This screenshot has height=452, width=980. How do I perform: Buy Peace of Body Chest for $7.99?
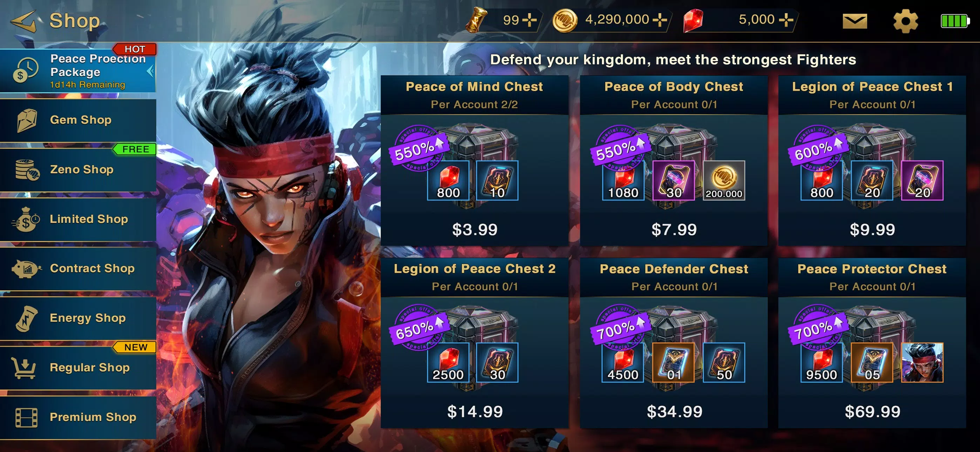674,230
